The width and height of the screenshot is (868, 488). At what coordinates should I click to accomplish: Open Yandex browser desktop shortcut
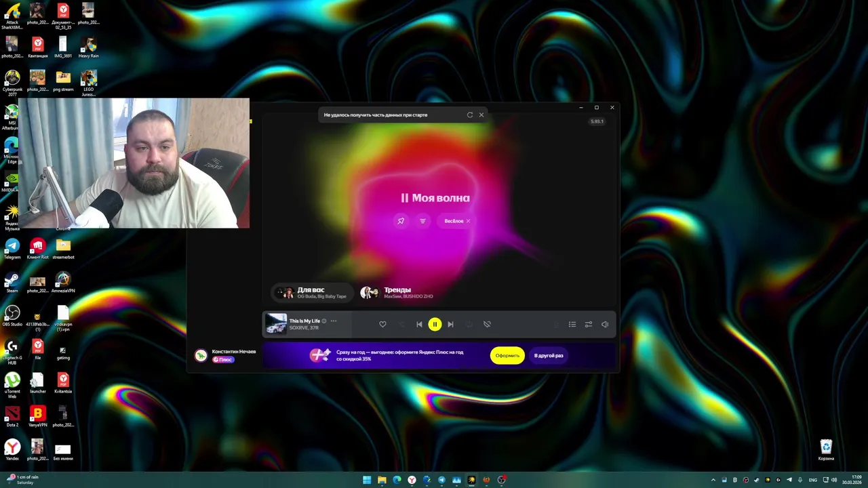[12, 449]
